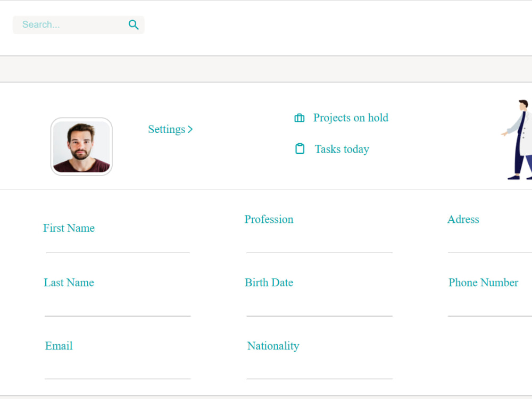Viewport: 532px width, 399px height.
Task: Open the Settings link
Action: coord(167,129)
